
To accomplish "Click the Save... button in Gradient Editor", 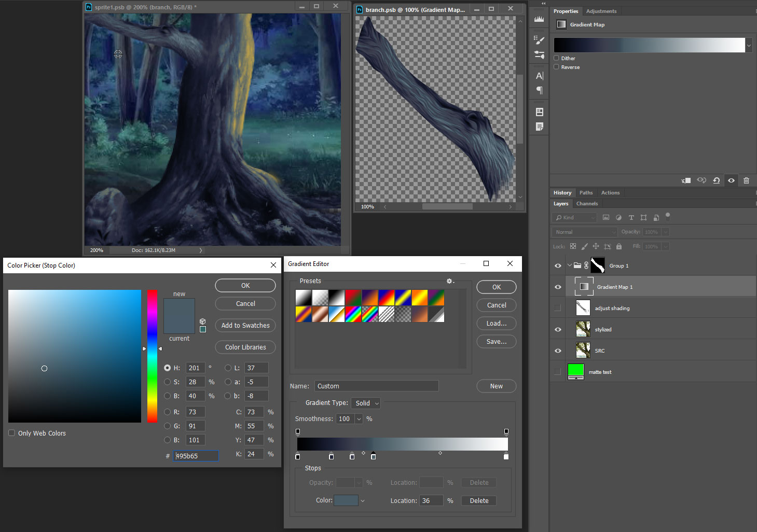I will [x=496, y=342].
